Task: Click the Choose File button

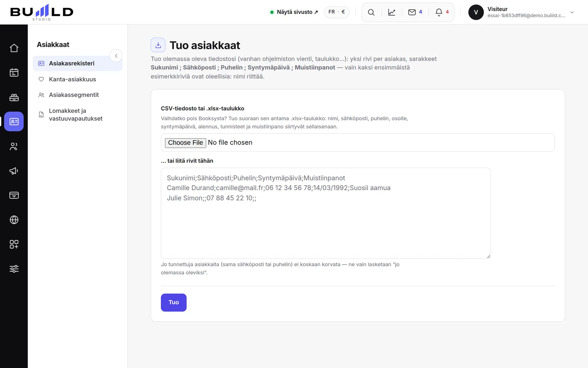Action: pos(185,143)
